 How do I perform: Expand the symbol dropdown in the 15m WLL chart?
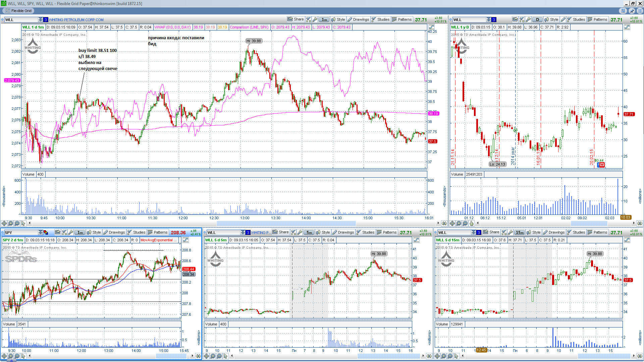click(x=474, y=232)
